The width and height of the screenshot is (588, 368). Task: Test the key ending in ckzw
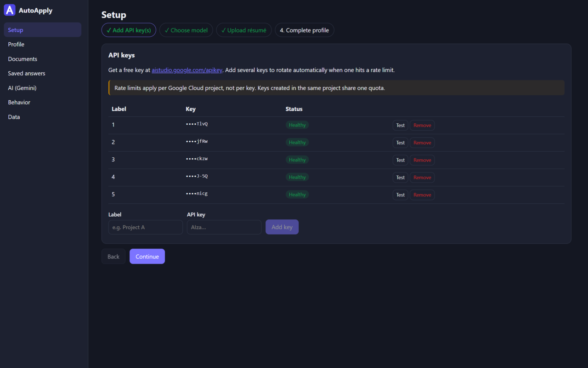(x=401, y=160)
